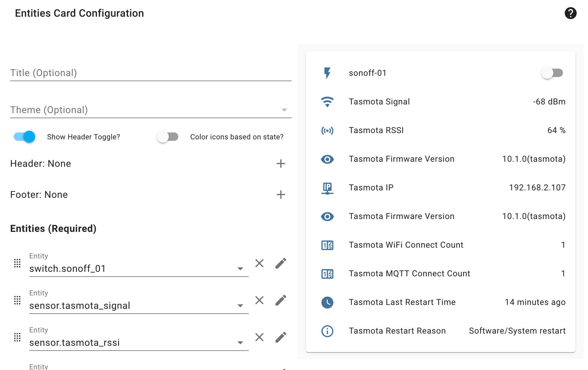The height and width of the screenshot is (370, 588).
Task: Edit the switch.sonoff_01 entity
Action: 281,263
